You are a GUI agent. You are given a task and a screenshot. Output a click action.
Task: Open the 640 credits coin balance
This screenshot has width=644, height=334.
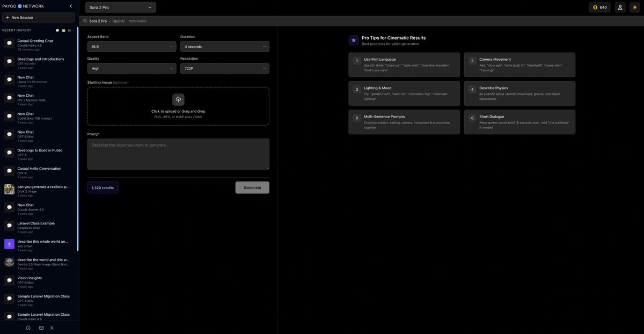599,8
